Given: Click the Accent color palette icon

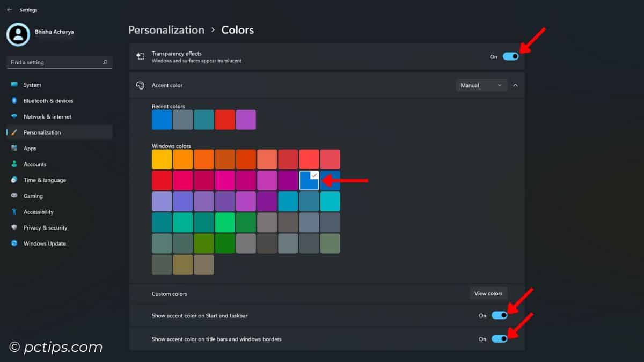Looking at the screenshot, I should (x=141, y=85).
